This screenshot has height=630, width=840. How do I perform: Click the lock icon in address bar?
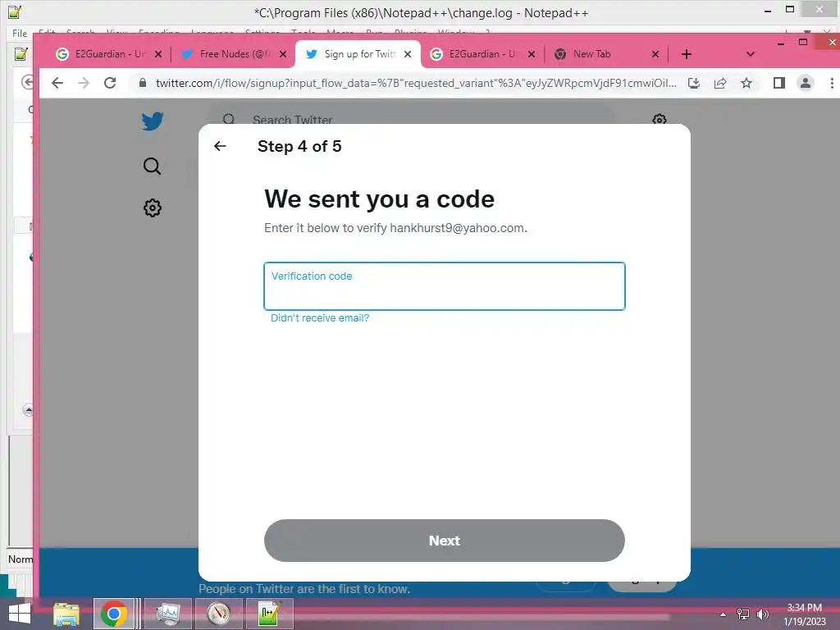(143, 83)
